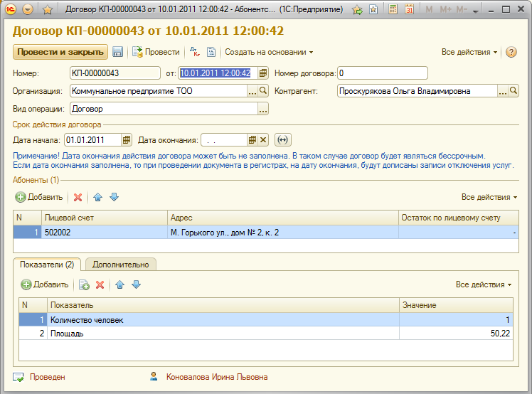Clear the Дата окончания field with X button
Viewport: 532px width, 394px height.
tap(262, 140)
